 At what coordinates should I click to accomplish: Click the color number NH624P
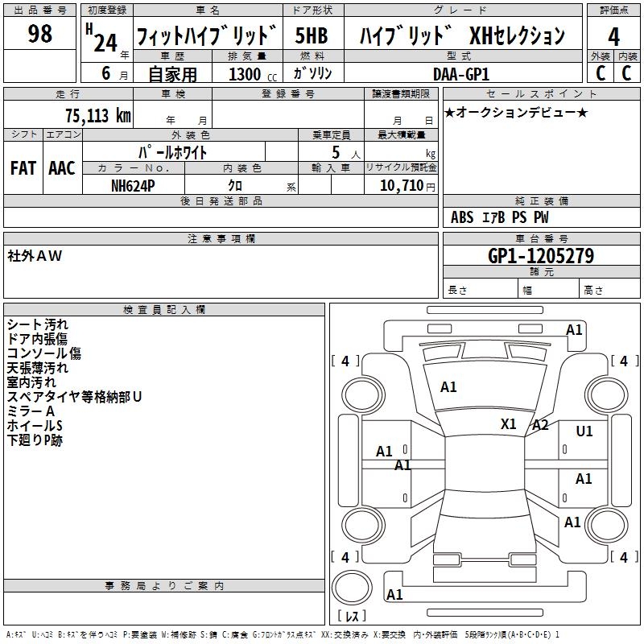133,186
